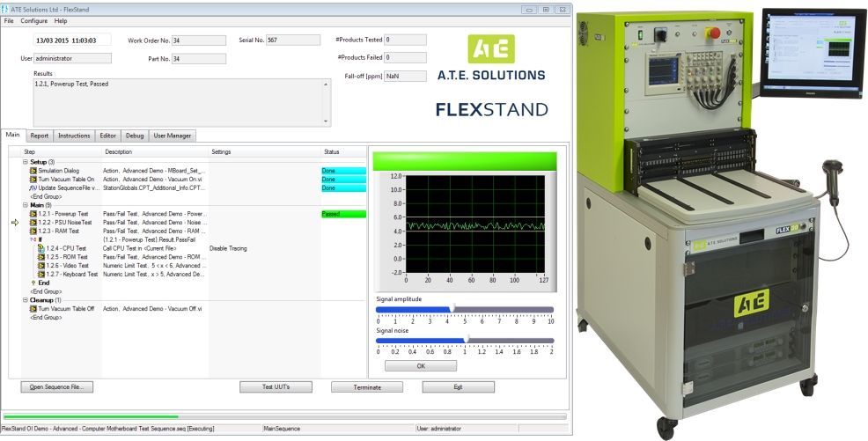Click the User administrator field
This screenshot has height=441, width=868.
coord(72,58)
